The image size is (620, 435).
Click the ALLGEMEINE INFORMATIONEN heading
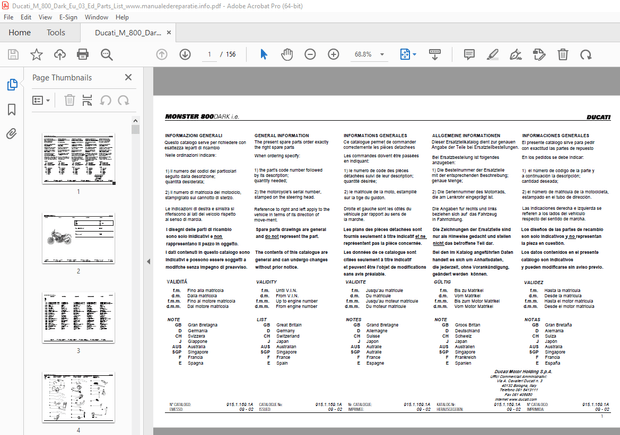tap(466, 136)
